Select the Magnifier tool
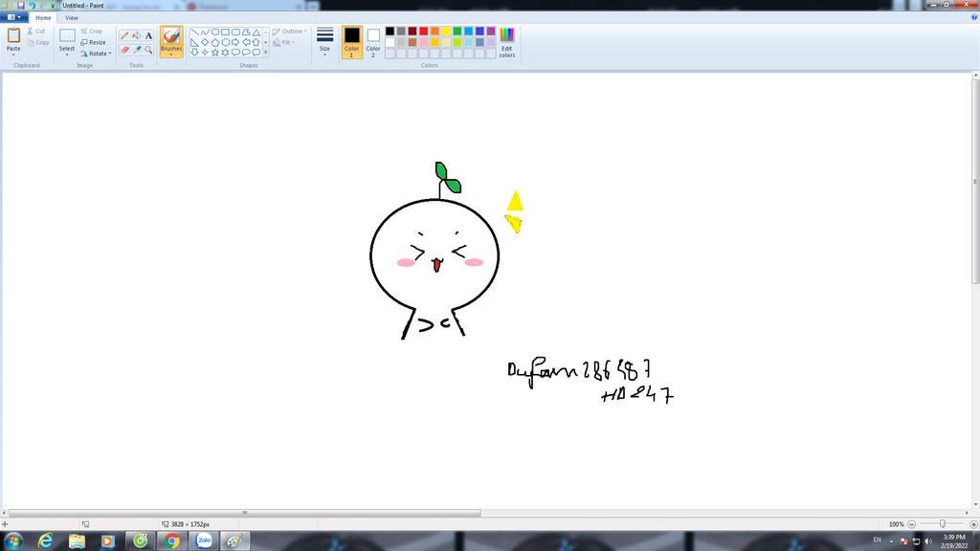The image size is (980, 551). 148,50
